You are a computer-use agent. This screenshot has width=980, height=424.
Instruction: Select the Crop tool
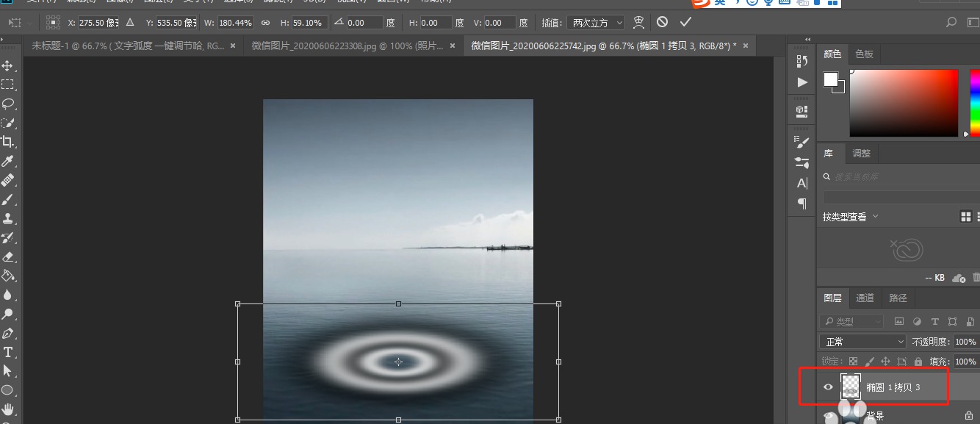click(8, 142)
